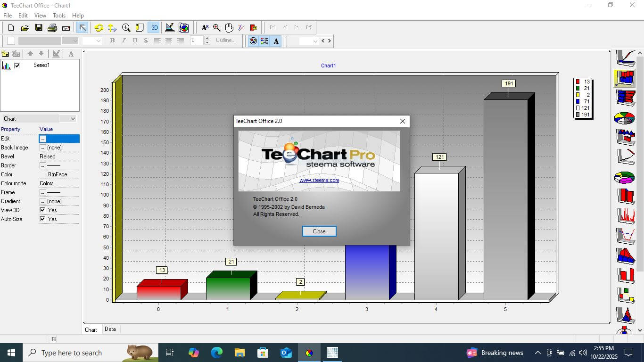Expand the font size dropdown
This screenshot has width=644, height=362.
99,41
